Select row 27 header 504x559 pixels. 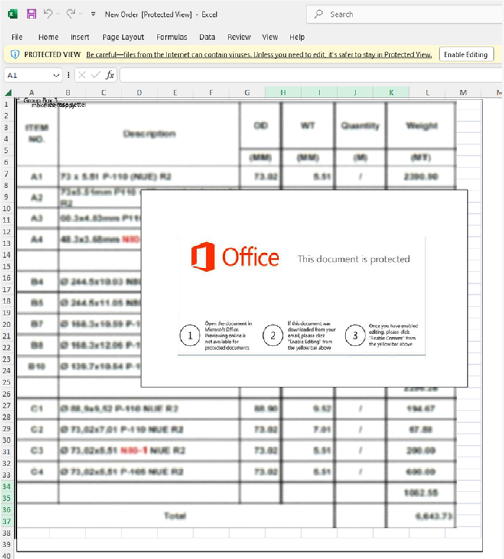coord(6,405)
